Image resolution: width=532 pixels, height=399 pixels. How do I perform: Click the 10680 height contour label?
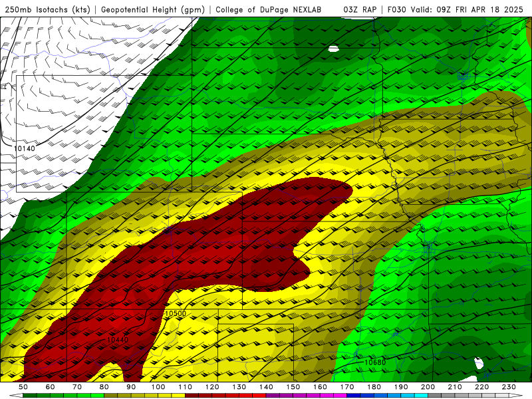pos(375,362)
